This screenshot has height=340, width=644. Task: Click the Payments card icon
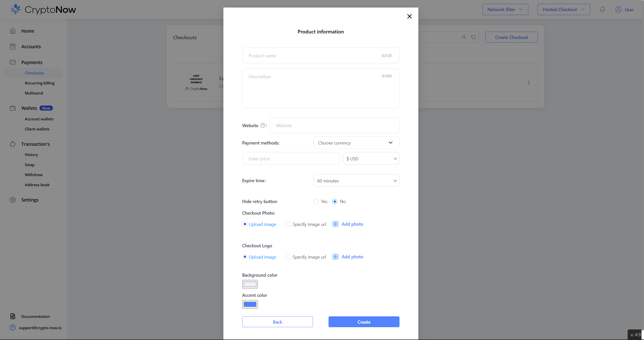coord(13,62)
